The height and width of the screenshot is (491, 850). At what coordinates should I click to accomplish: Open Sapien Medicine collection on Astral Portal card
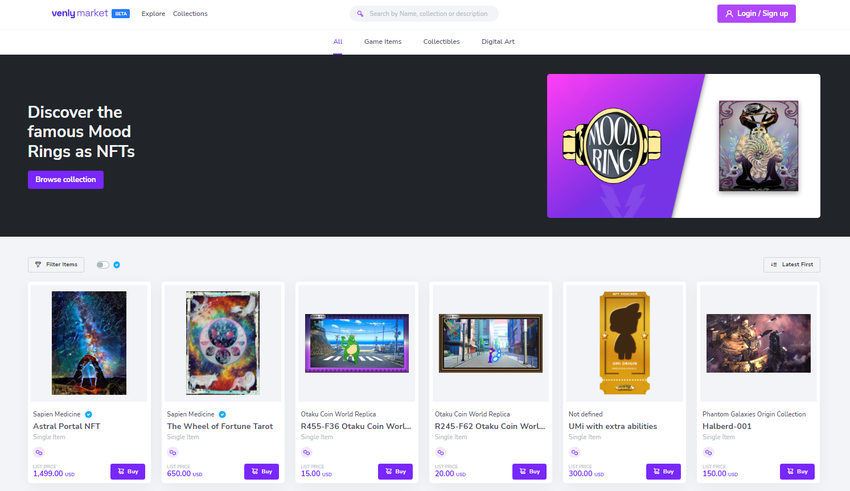tap(56, 414)
